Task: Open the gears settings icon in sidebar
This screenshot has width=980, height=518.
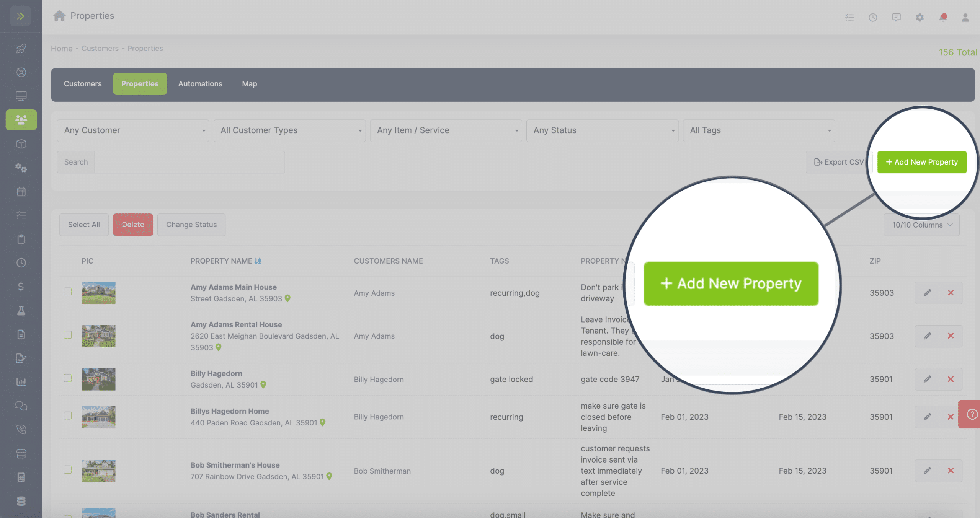Action: click(21, 168)
